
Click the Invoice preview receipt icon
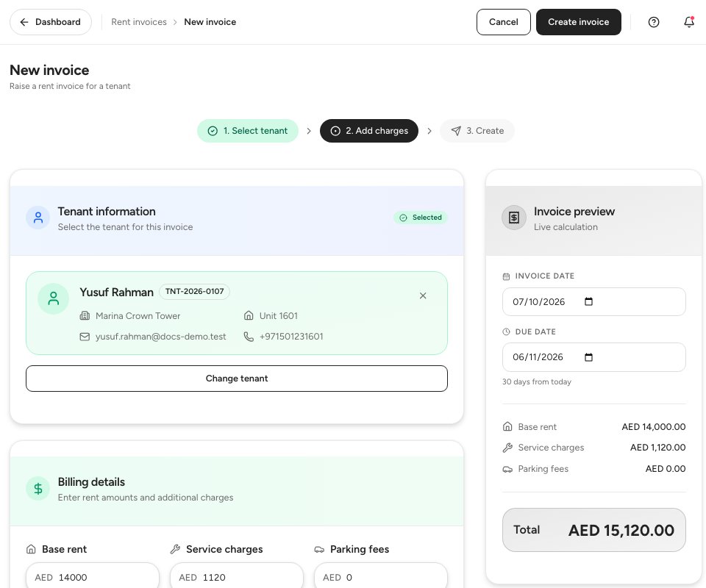point(514,218)
